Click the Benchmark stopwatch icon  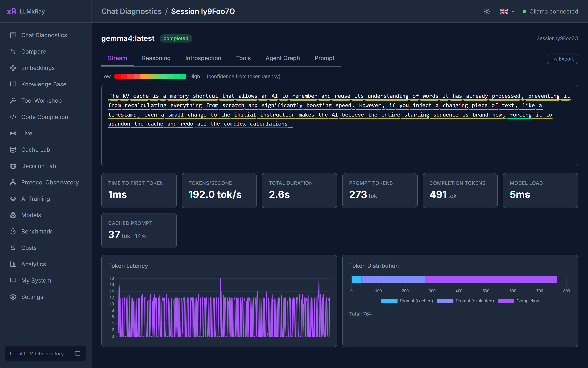[13, 231]
